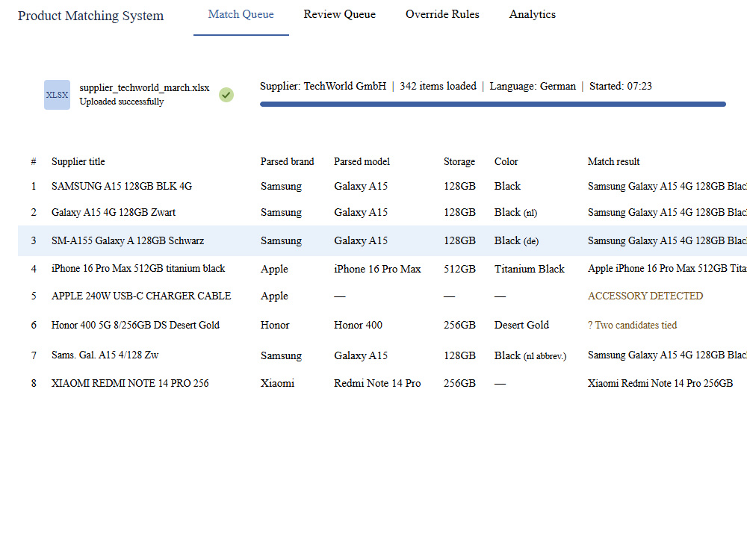Click the iPhone 16 Pro Max model cell
Screen dimensions: 747x560
coord(377,269)
